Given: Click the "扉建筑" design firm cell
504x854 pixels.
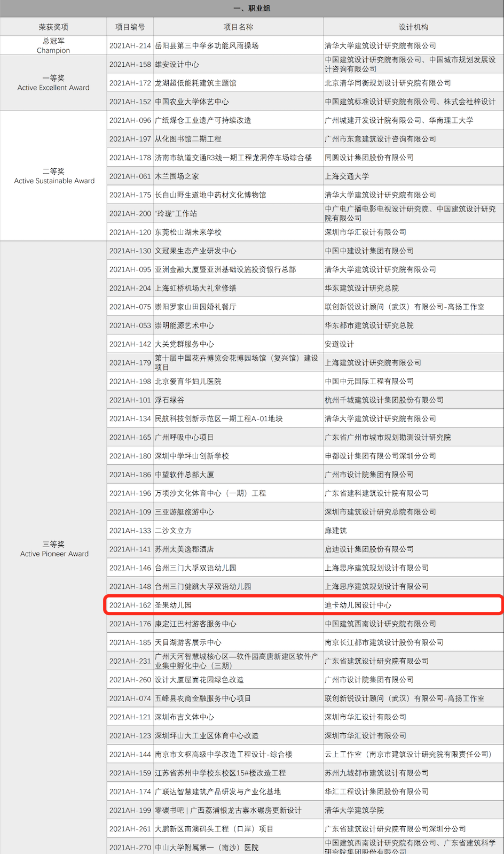Looking at the screenshot, I should point(335,531).
